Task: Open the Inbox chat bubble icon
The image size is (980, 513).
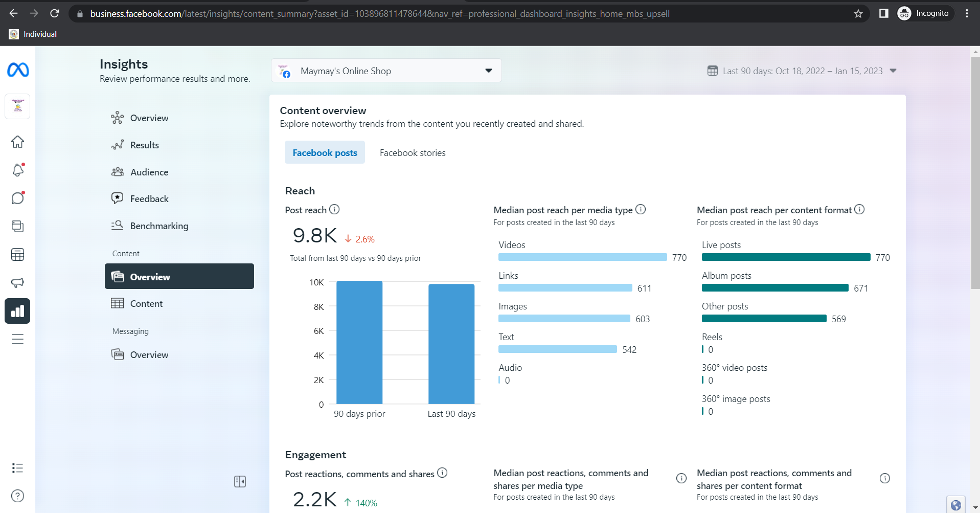Action: tap(18, 198)
